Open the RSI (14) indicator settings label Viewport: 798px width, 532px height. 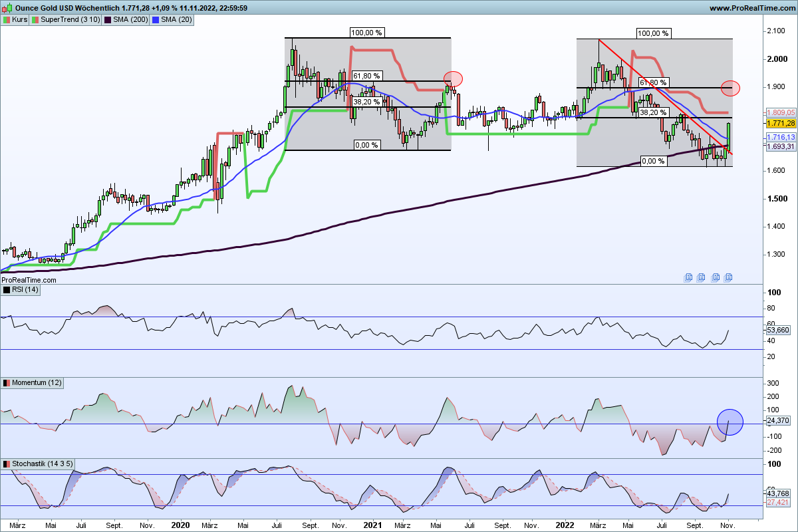click(21, 290)
